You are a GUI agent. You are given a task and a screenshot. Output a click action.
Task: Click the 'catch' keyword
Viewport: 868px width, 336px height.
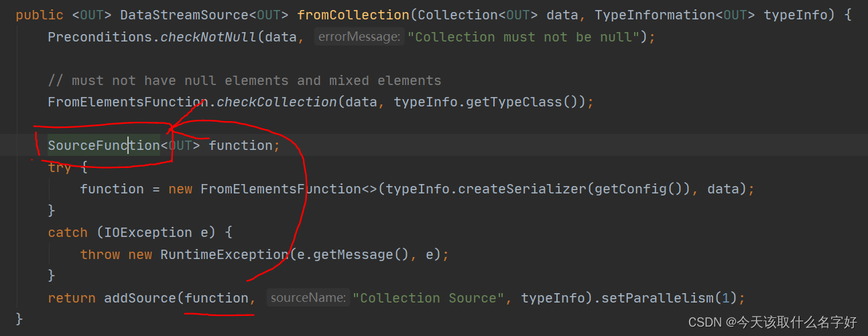[x=68, y=232]
